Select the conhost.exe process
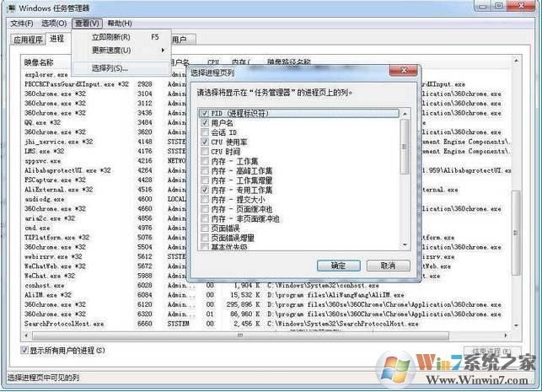The image size is (542, 392). pyautogui.click(x=44, y=286)
